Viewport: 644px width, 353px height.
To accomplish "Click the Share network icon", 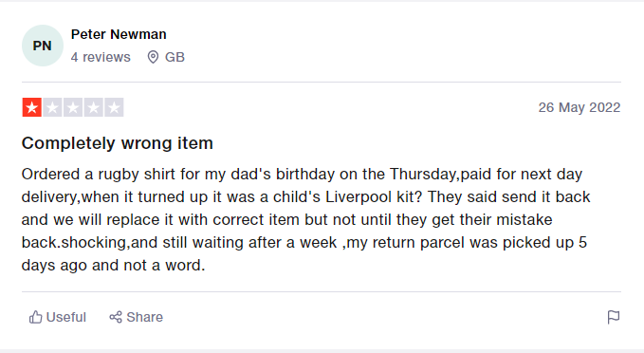I will pos(116,317).
